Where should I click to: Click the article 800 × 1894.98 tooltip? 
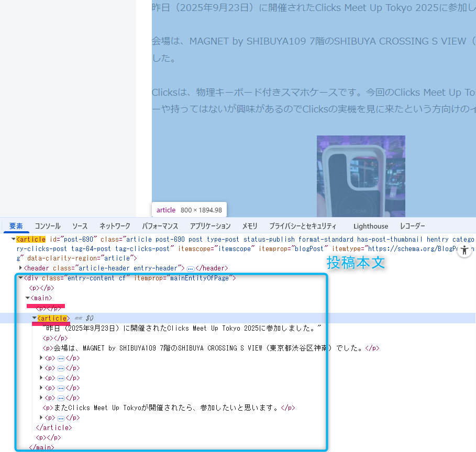coord(189,210)
